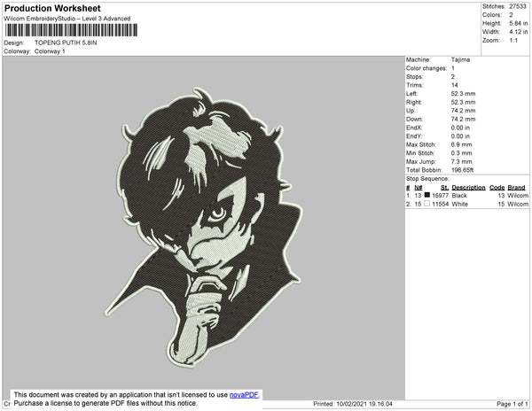Click Total Bobbin value 196.65ft

[x=463, y=170]
